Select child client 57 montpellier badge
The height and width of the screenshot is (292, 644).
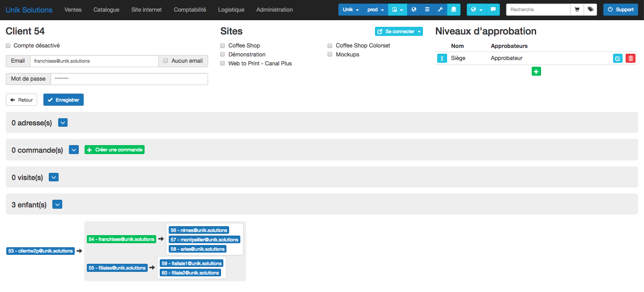[204, 240]
